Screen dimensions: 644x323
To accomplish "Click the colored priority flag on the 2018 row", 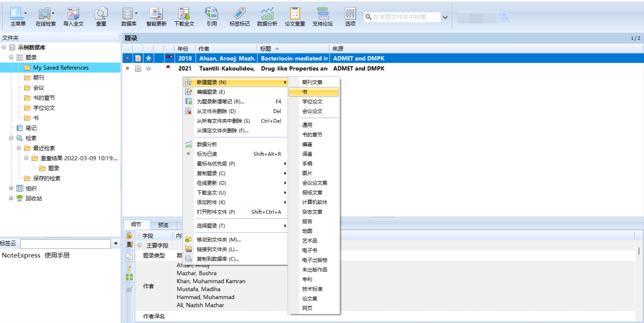I will coord(169,57).
